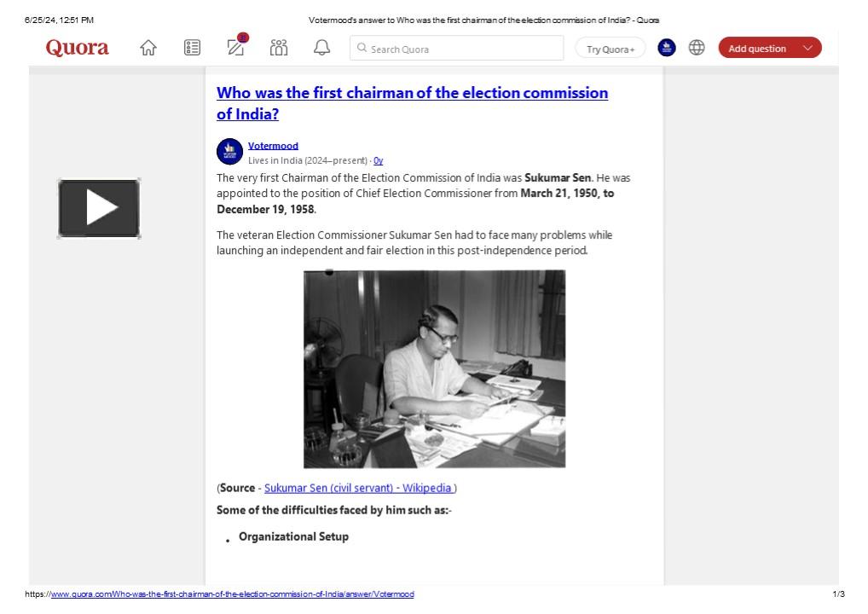Click the Sukumar Sen photograph
The width and height of the screenshot is (868, 614).
point(433,368)
